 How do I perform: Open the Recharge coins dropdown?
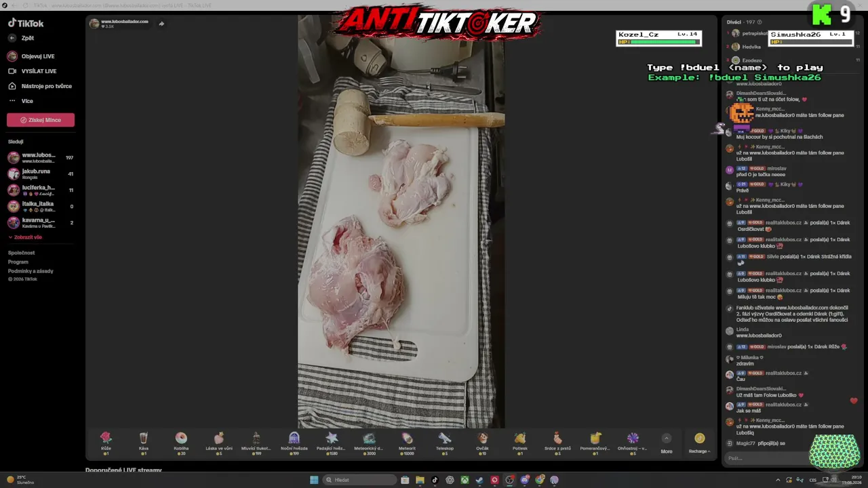tap(699, 443)
